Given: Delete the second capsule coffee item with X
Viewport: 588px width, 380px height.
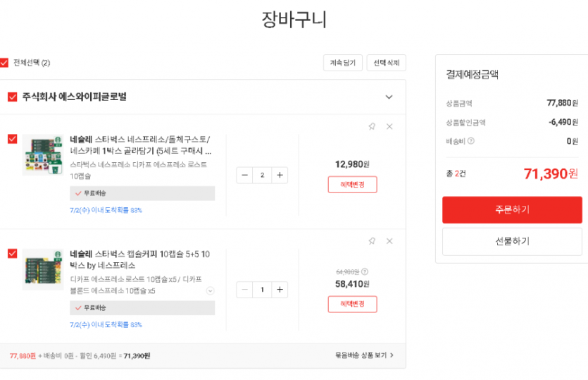Looking at the screenshot, I should pos(389,241).
